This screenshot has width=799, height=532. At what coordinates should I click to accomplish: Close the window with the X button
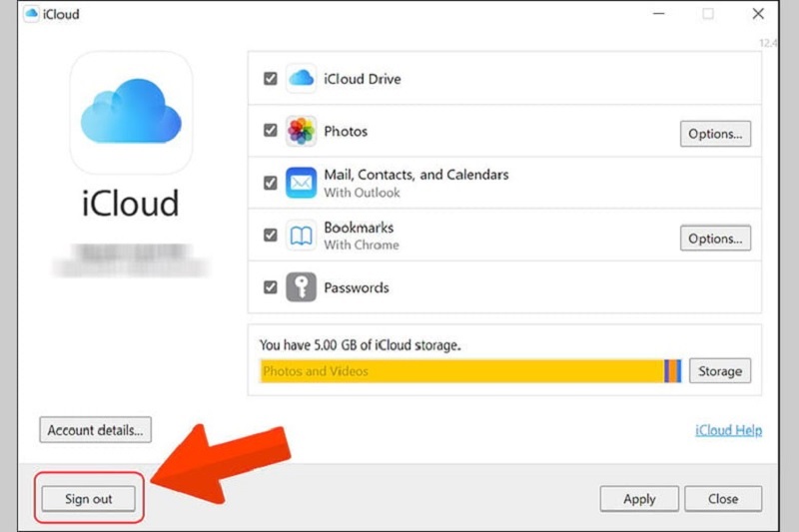click(758, 14)
